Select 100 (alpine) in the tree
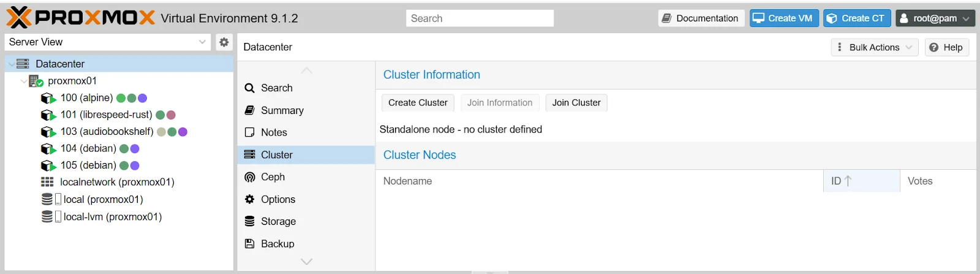Screen dimensions: 980x274 (86, 98)
